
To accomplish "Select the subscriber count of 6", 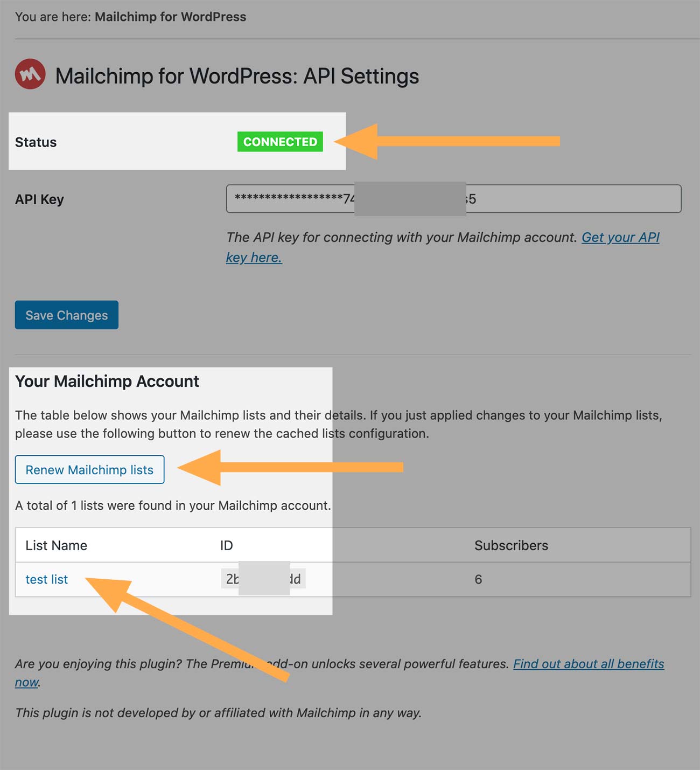I will (x=478, y=579).
